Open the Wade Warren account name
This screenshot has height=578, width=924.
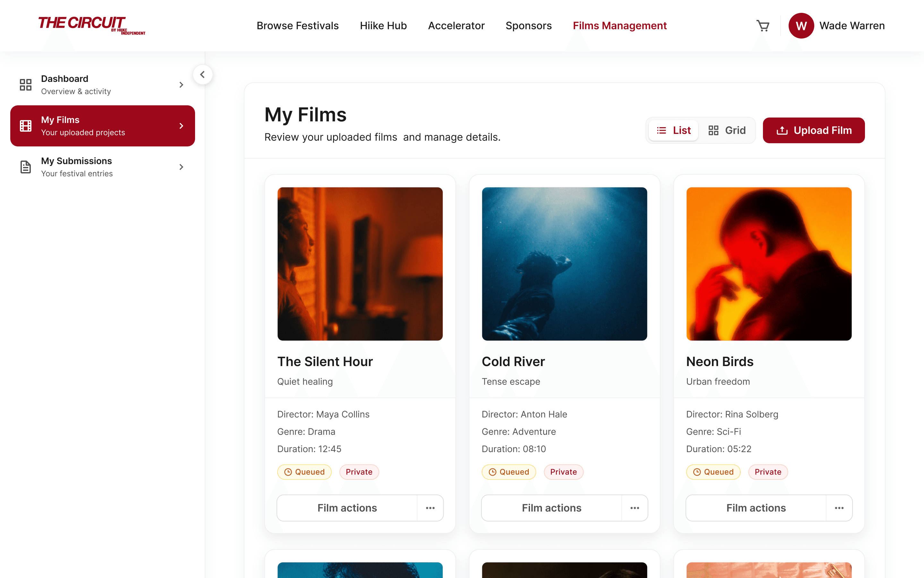pyautogui.click(x=852, y=26)
